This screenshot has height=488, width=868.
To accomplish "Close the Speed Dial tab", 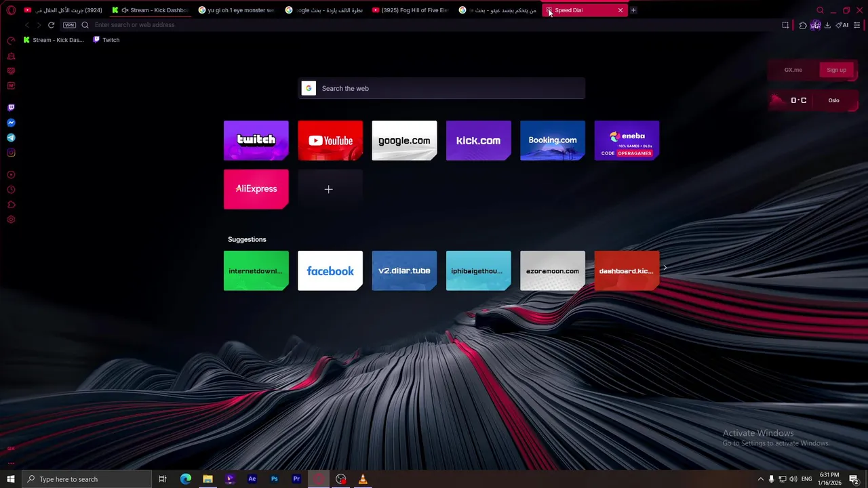I will (620, 10).
